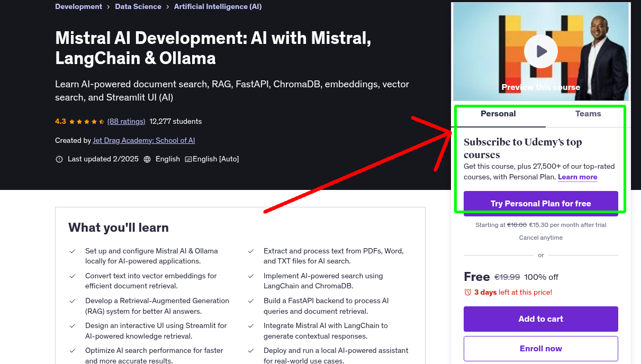Viewport: 641px width, 364px height.
Task: Click the English [Auto] caption text
Action: [216, 159]
